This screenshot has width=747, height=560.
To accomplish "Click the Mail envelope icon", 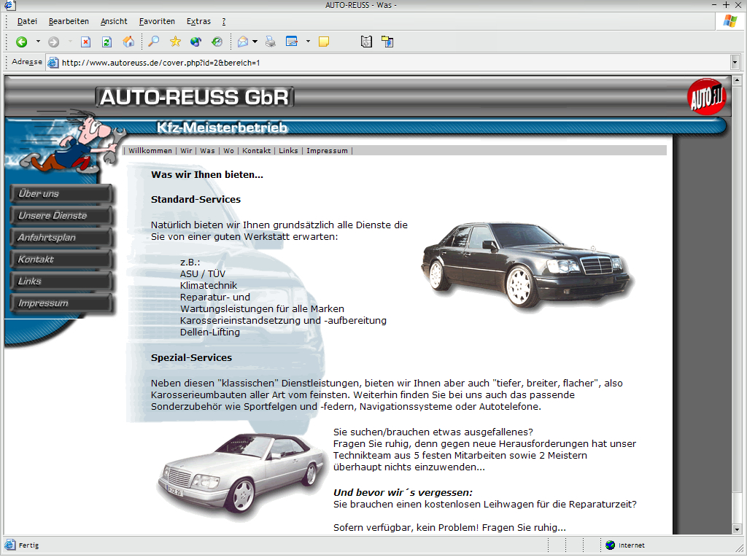I will [243, 42].
